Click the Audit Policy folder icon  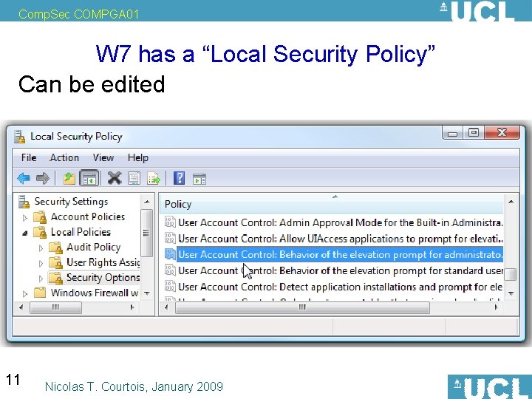tap(55, 248)
